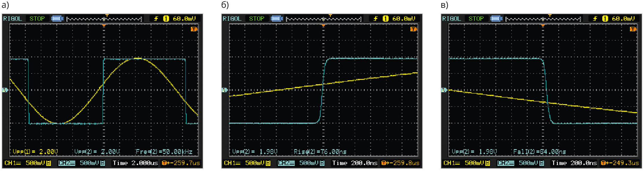The width and height of the screenshot is (644, 171).
Task: Click the blue memory icon in panel б
Action: 277,19
